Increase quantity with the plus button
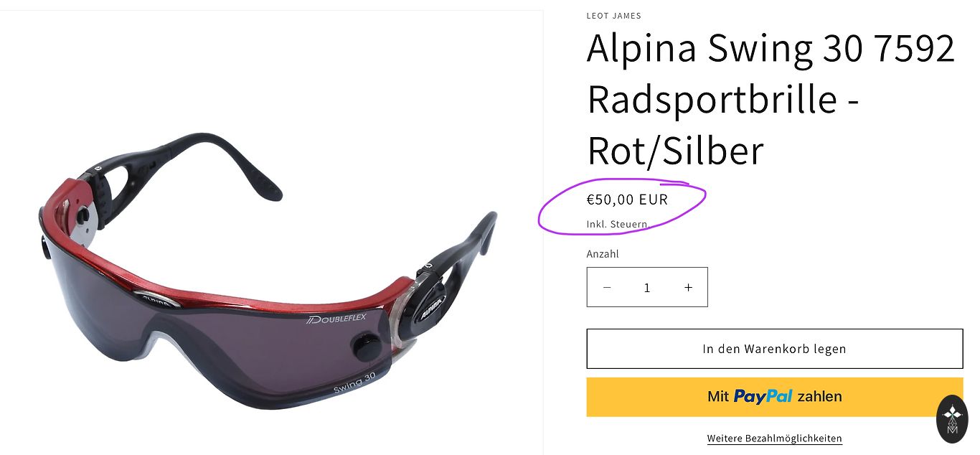 pyautogui.click(x=688, y=287)
